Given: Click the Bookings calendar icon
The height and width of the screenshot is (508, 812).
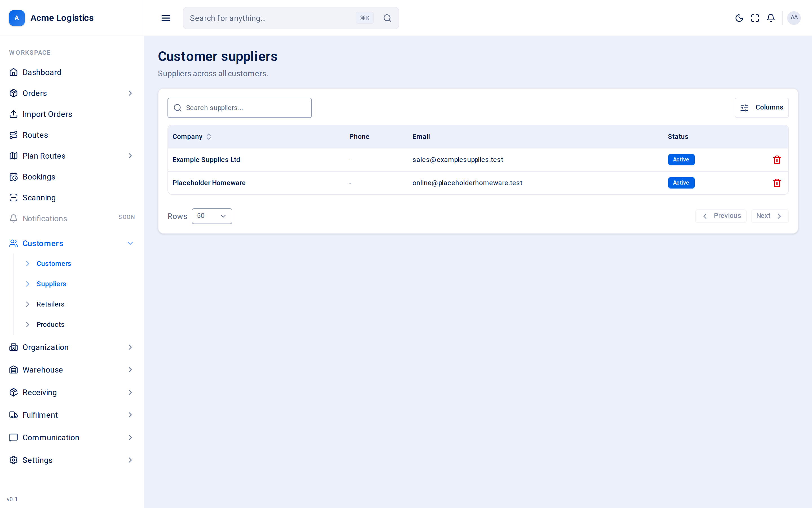Looking at the screenshot, I should click(14, 177).
